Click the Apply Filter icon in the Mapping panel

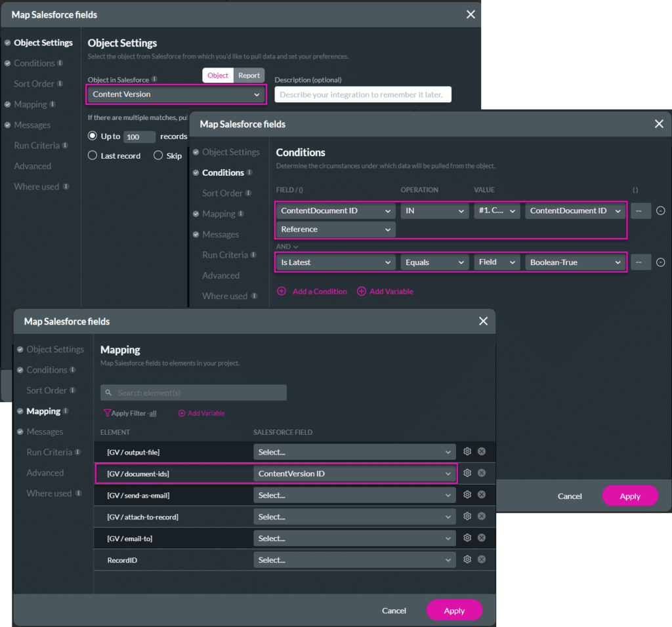click(107, 413)
